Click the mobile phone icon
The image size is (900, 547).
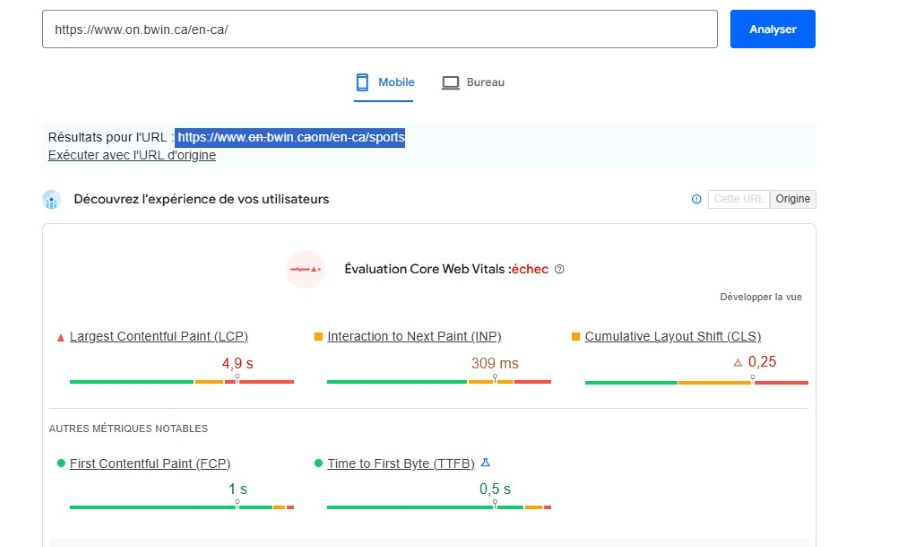pos(362,82)
